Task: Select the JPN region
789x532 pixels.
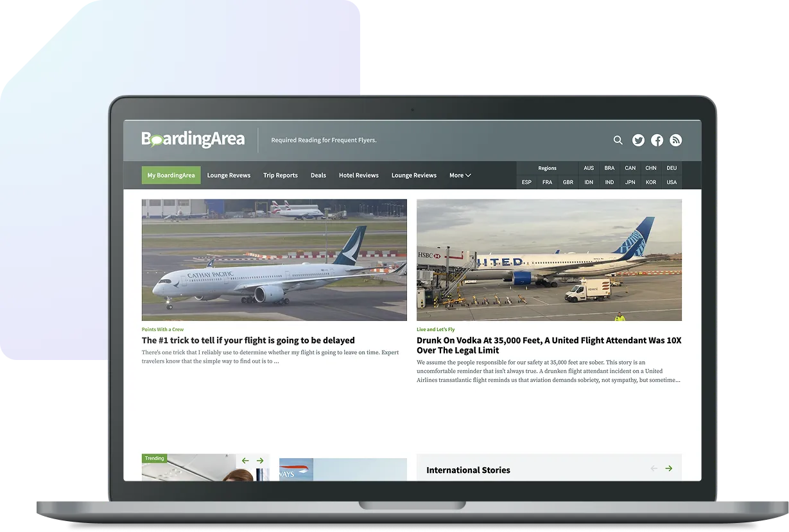Action: click(x=630, y=182)
